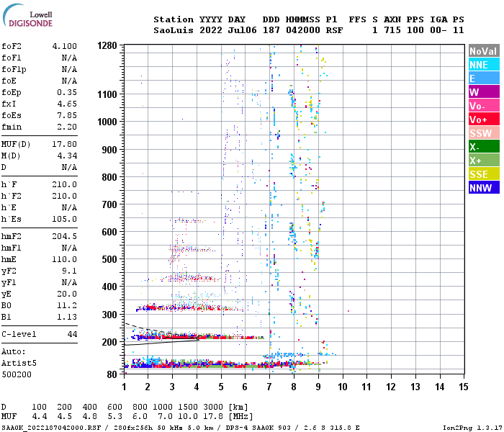This screenshot has height=432, width=504.
Task: Select the SSE yellow legend swatch
Action: (484, 174)
